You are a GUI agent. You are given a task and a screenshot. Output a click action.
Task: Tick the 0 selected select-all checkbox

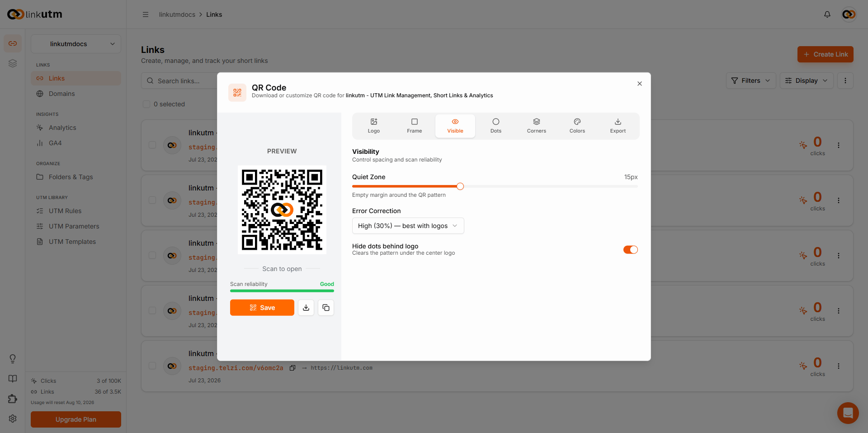tap(146, 104)
